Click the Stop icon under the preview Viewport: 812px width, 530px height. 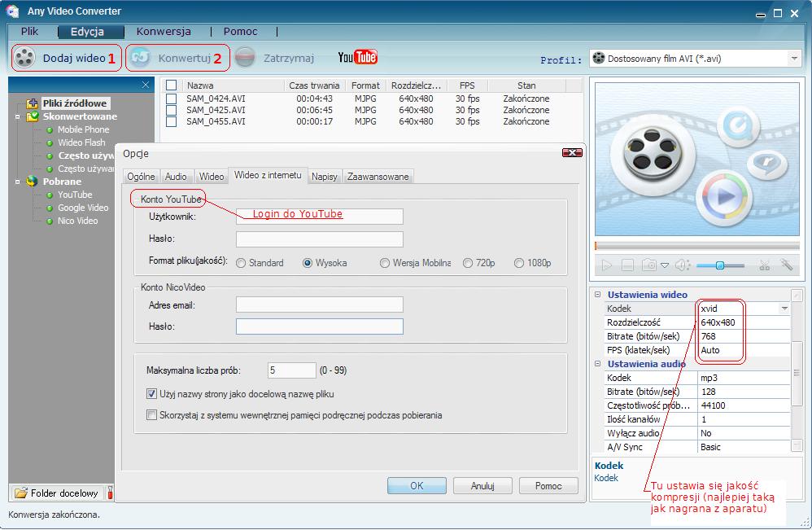click(x=627, y=265)
